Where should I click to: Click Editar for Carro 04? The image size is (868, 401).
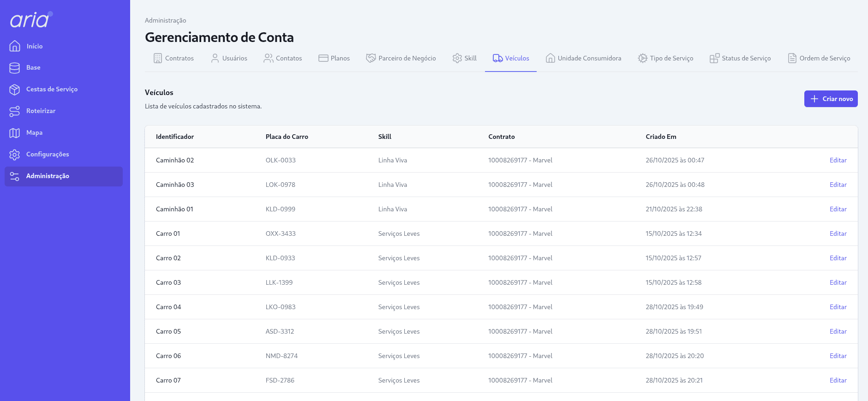838,307
